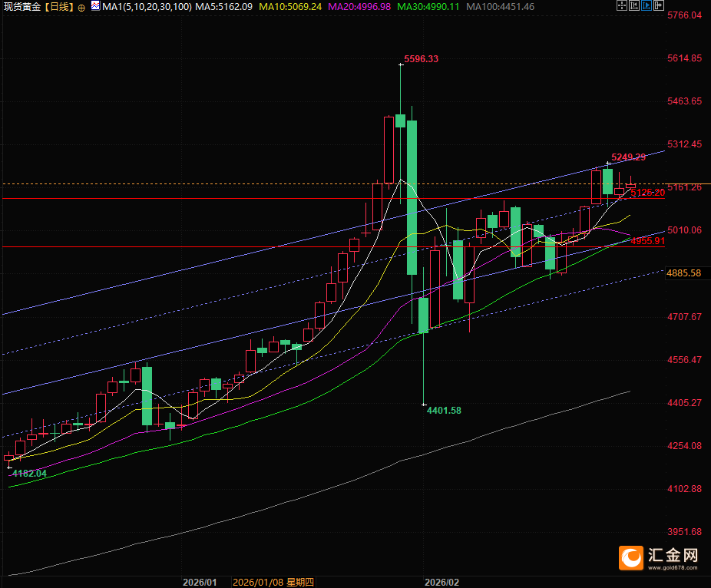Click the 5010.06 price axis label
This screenshot has height=588, width=711.
click(x=684, y=230)
